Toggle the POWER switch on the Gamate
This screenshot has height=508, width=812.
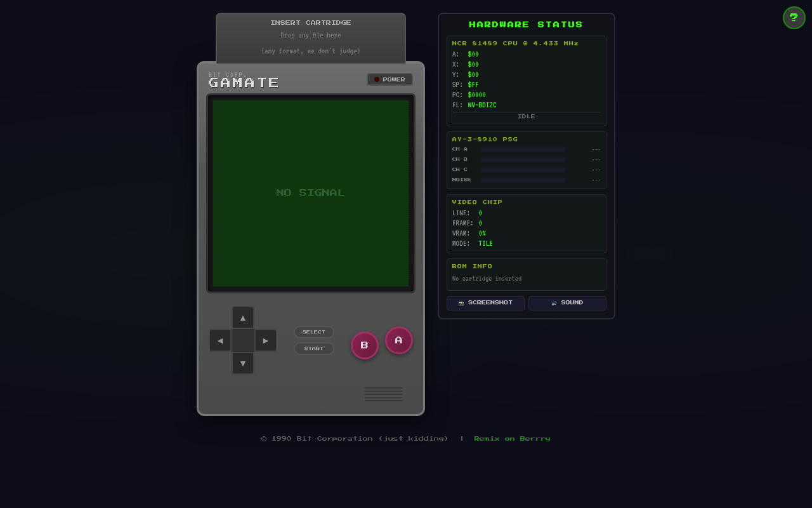point(390,79)
